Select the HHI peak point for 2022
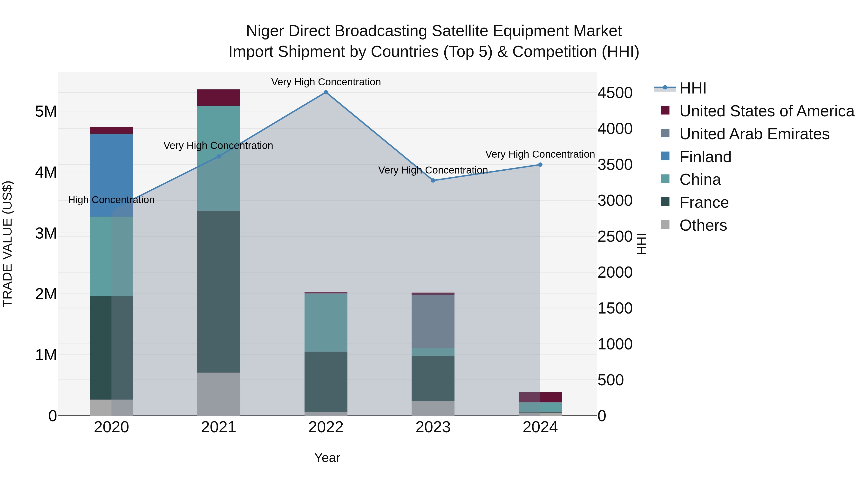 tap(326, 92)
